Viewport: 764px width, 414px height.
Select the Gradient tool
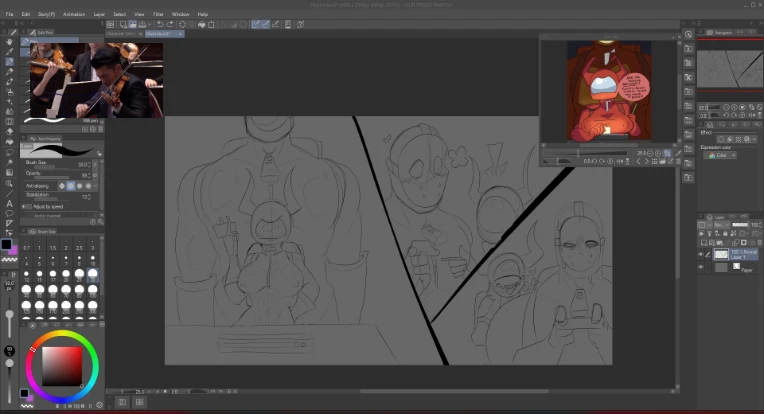pyautogui.click(x=9, y=172)
